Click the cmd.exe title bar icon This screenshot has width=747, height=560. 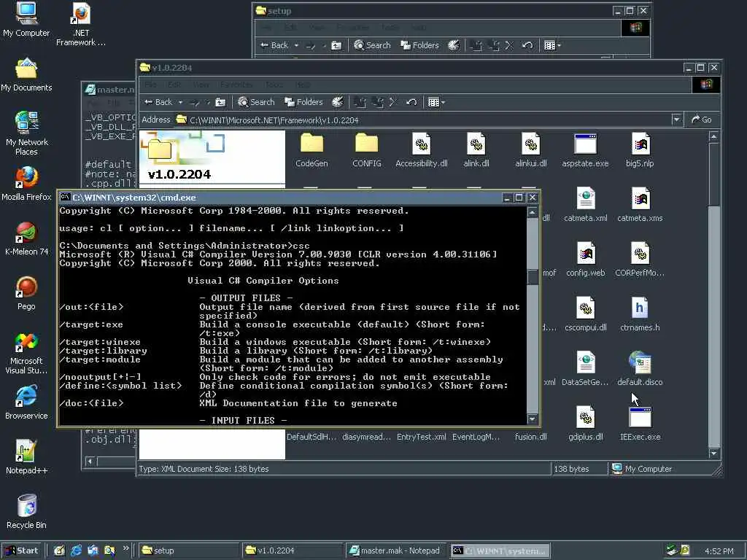(65, 197)
